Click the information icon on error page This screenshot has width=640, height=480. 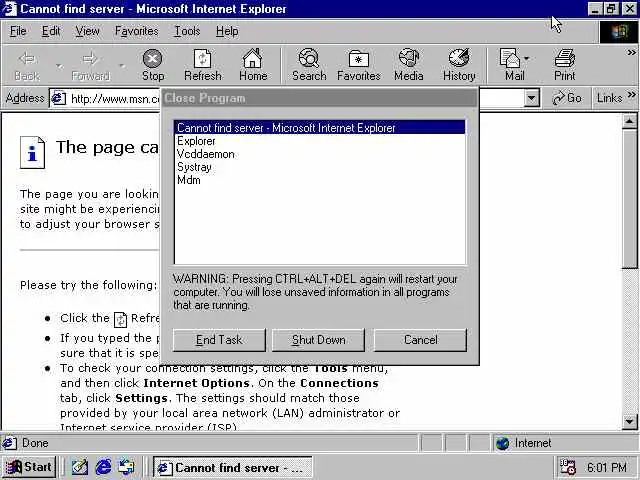click(x=32, y=152)
